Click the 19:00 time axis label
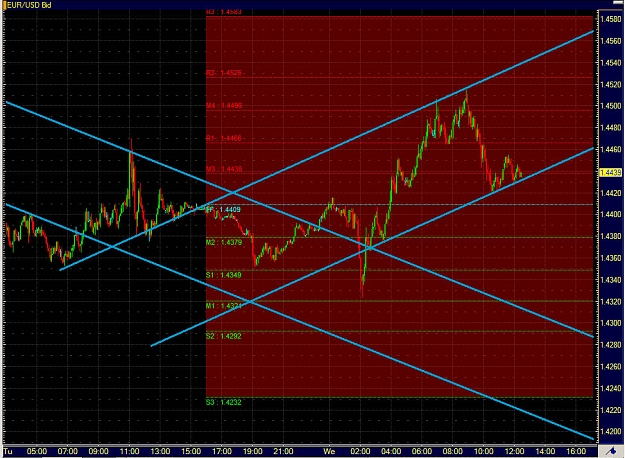 tap(253, 451)
